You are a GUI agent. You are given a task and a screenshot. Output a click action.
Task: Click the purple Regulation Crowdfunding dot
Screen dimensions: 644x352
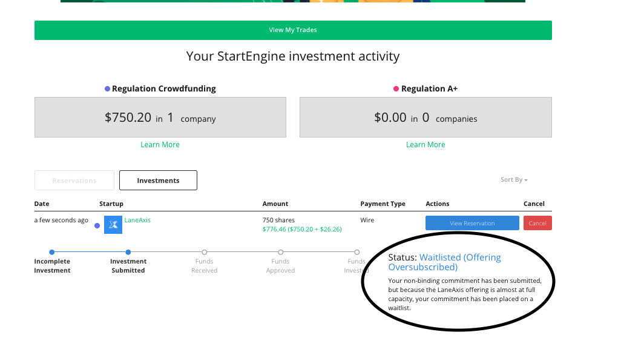coord(107,89)
